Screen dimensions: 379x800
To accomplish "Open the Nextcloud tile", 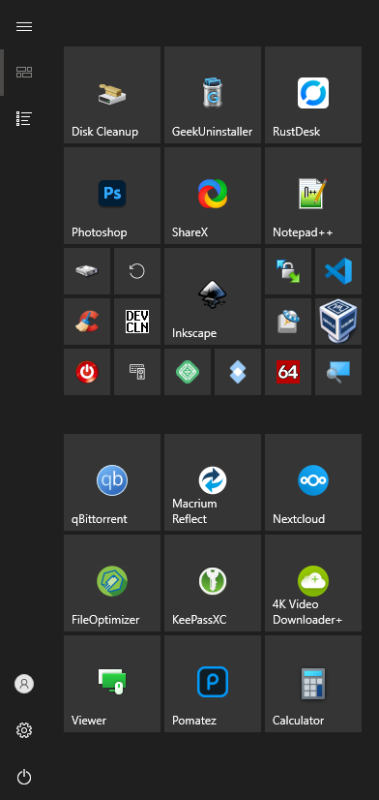I will click(313, 482).
